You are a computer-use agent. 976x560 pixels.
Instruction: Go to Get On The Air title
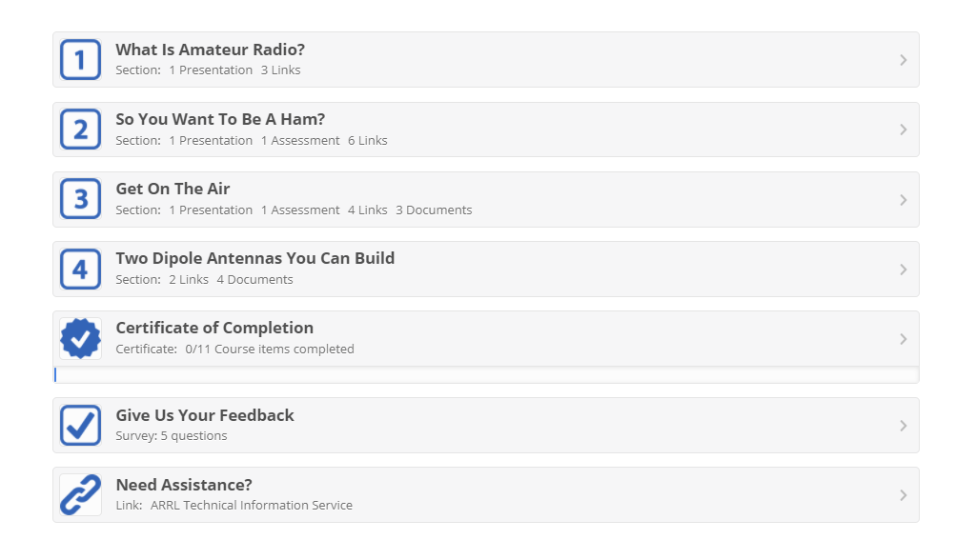pos(173,189)
